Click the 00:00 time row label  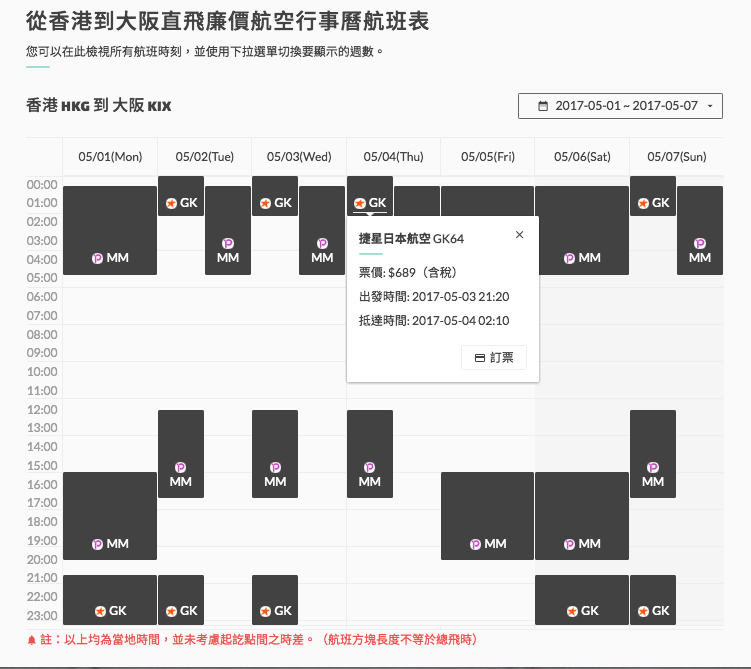coord(42,184)
